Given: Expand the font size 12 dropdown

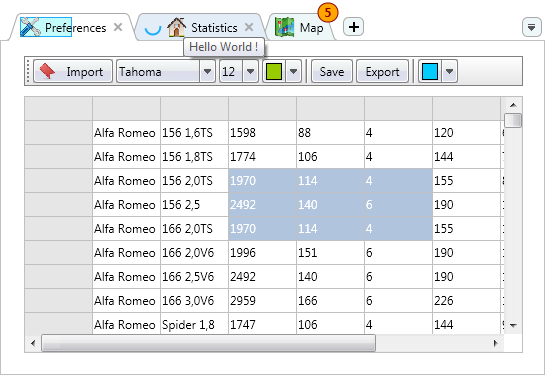Looking at the screenshot, I should coord(250,71).
